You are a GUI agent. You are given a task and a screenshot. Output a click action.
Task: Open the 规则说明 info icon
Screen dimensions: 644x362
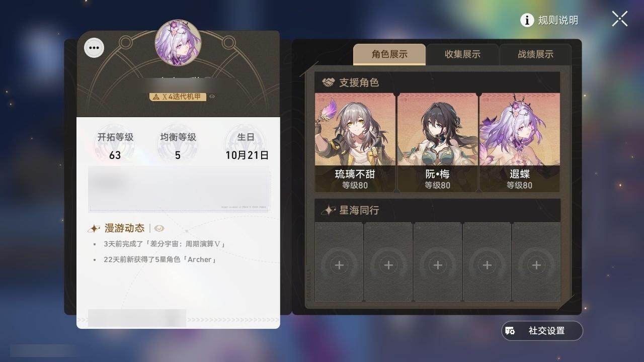(x=527, y=20)
